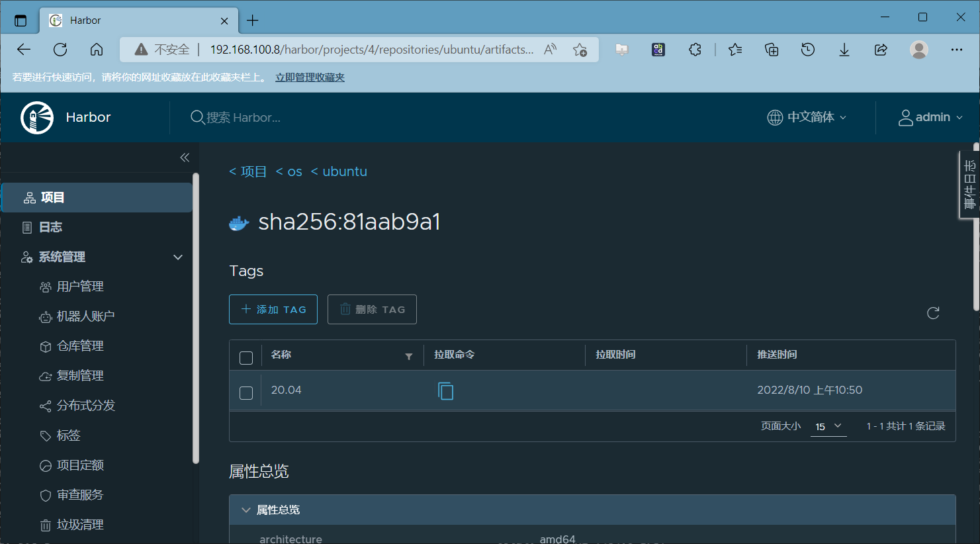Click the sha256:81aab9a1 heading
Image resolution: width=980 pixels, height=544 pixels.
coord(349,222)
